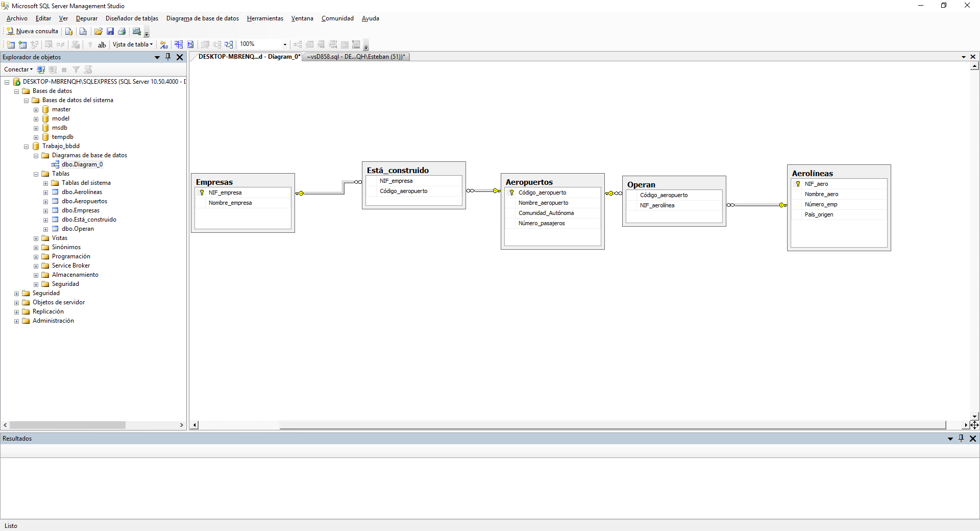Select dbo.Empresas table in the tree
The width and height of the screenshot is (980, 531).
(81, 210)
